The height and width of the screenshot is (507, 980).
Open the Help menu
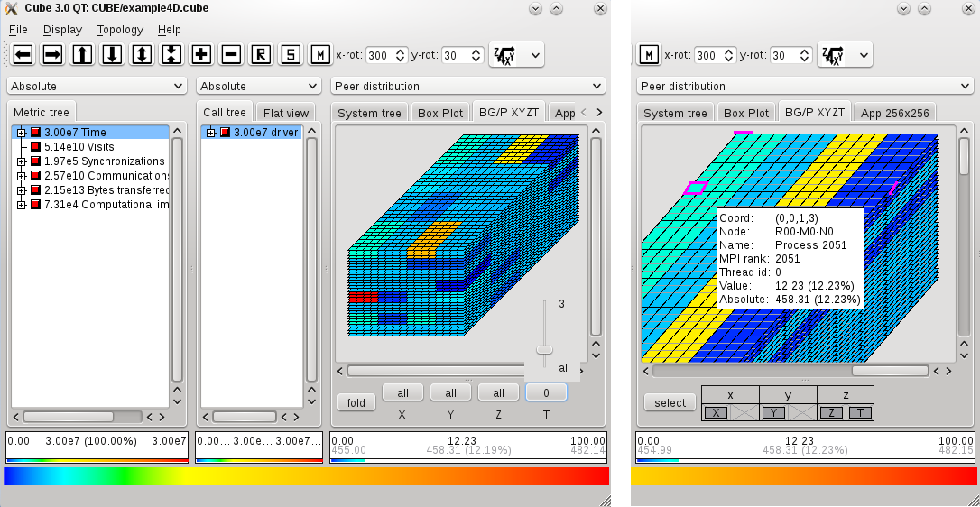tap(170, 30)
